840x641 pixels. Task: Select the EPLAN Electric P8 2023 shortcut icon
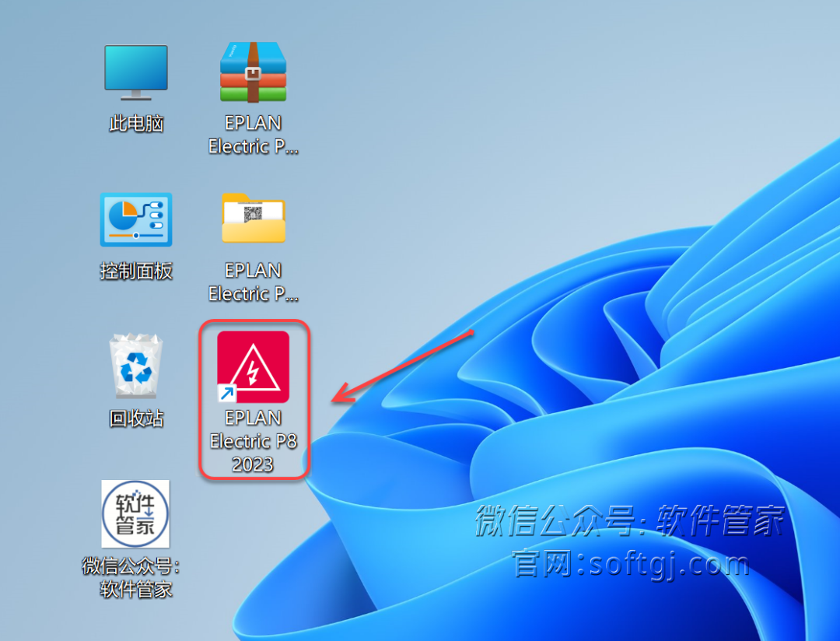pos(253,366)
